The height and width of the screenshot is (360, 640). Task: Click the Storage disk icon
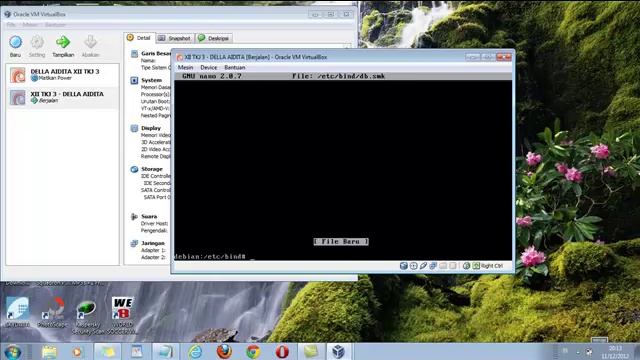134,169
